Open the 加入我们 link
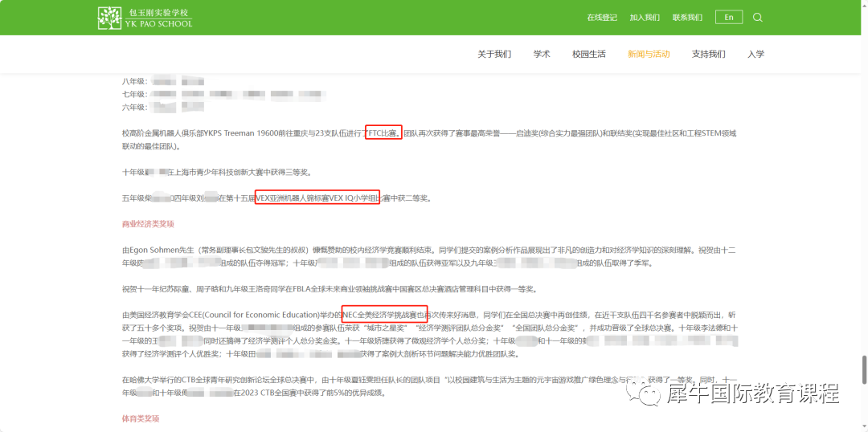Image resolution: width=868 pixels, height=432 pixels. point(645,17)
